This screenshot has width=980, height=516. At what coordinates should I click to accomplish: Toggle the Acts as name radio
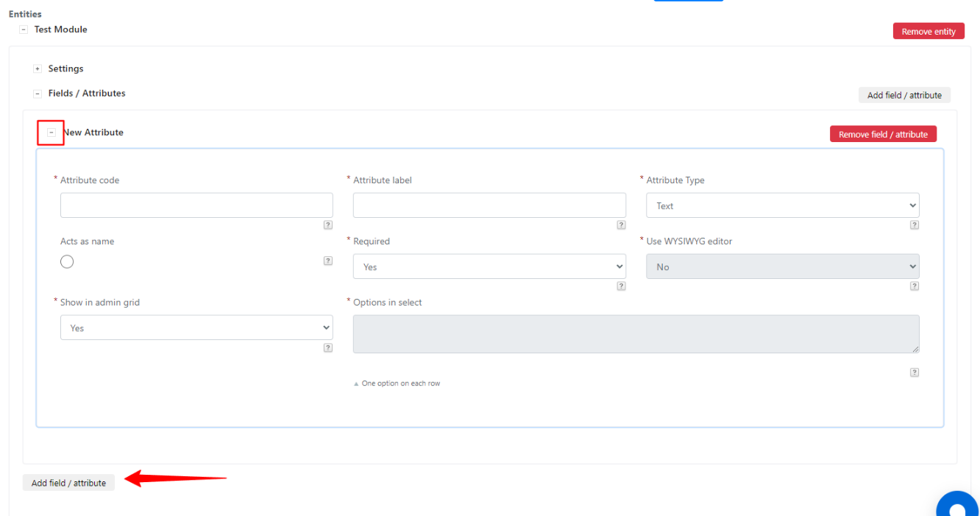[x=67, y=261]
